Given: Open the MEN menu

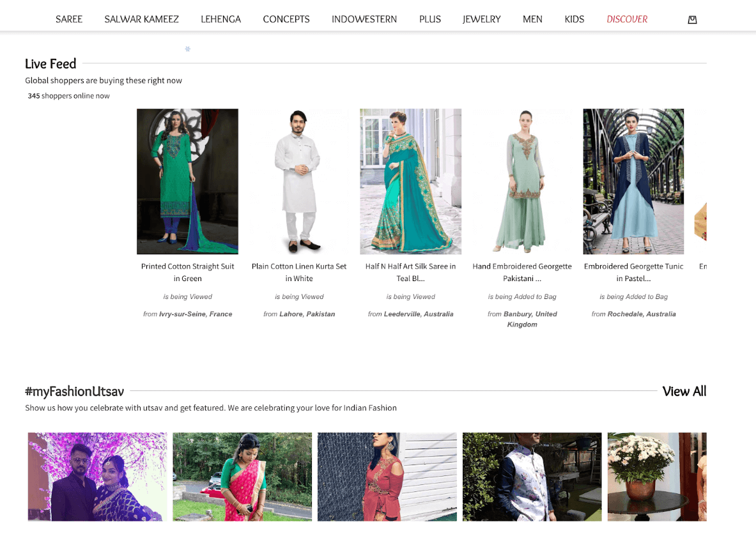Looking at the screenshot, I should (x=532, y=19).
